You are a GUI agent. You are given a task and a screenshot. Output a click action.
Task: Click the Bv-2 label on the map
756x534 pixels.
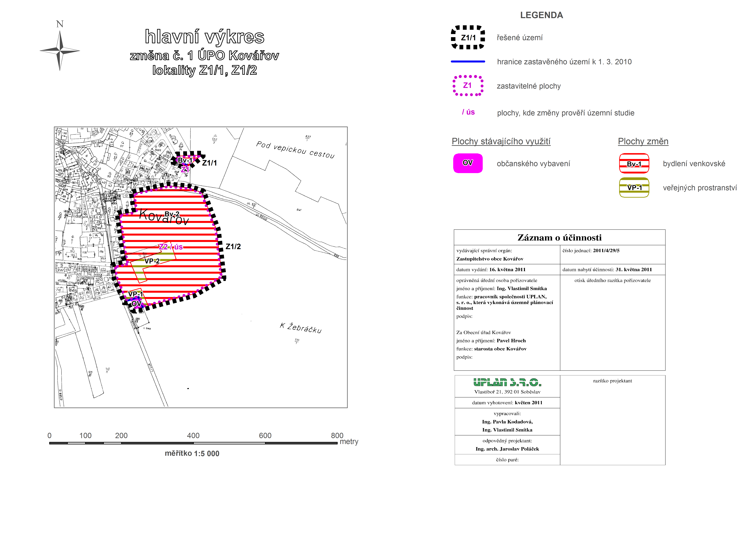pyautogui.click(x=172, y=214)
